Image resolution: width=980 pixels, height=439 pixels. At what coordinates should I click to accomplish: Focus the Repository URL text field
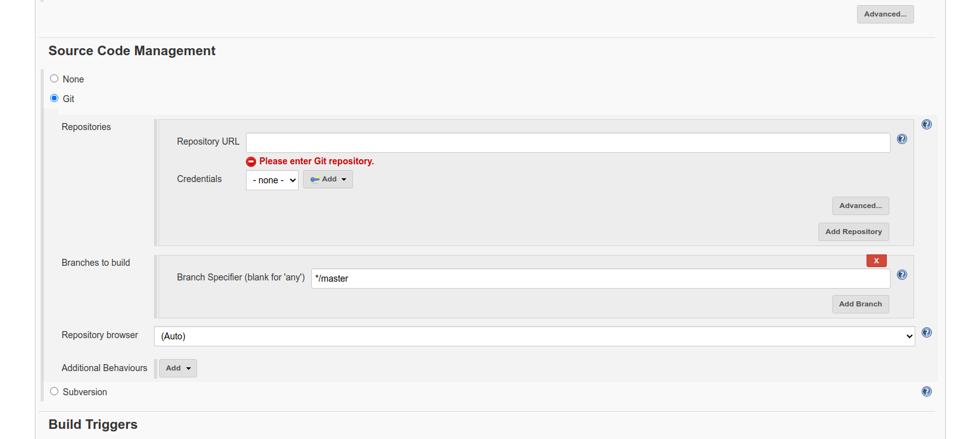click(x=567, y=143)
